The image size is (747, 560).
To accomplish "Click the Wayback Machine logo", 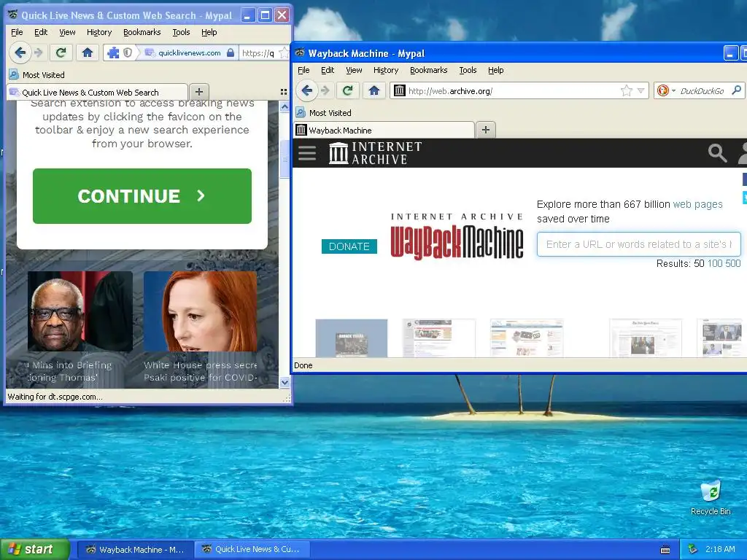I will point(457,236).
